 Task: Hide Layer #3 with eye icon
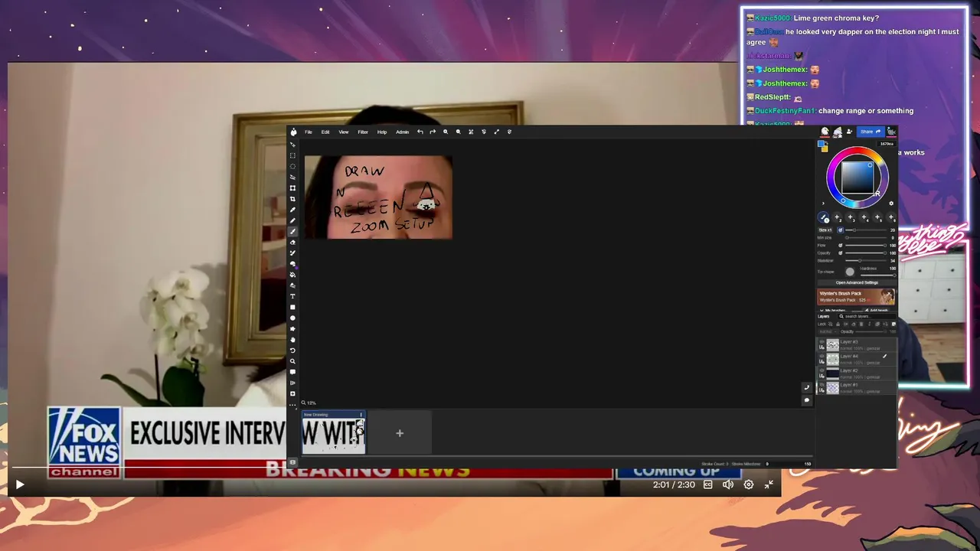822,342
